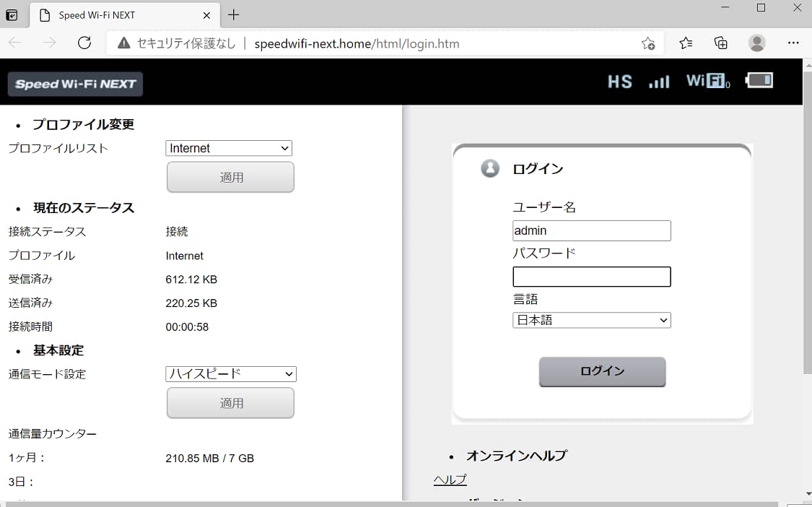Click the WiFi connected devices icon

tap(708, 81)
